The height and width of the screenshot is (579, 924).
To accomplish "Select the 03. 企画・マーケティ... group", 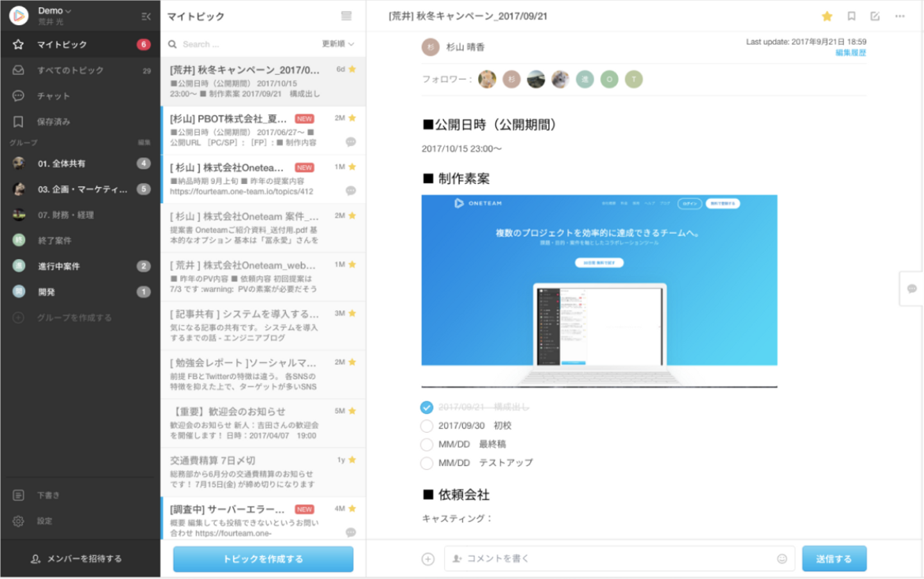I will coord(80,189).
